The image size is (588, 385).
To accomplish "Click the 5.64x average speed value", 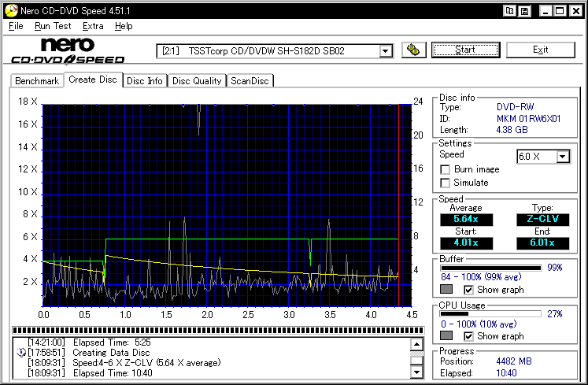I will 466,219.
